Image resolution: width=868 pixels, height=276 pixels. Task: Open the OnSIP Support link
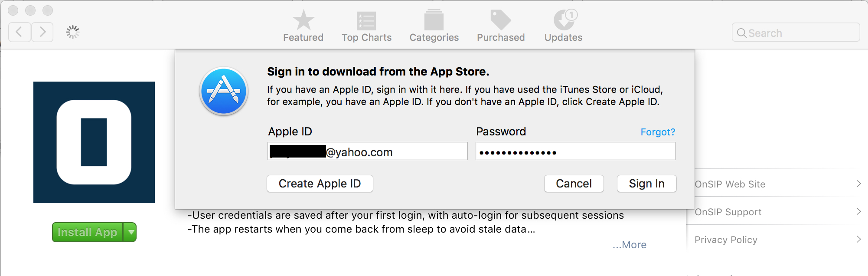point(728,212)
